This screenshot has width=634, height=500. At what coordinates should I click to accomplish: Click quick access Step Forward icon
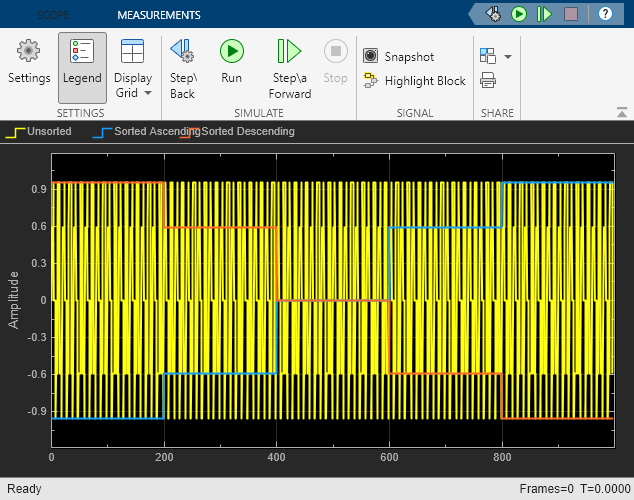coord(545,14)
